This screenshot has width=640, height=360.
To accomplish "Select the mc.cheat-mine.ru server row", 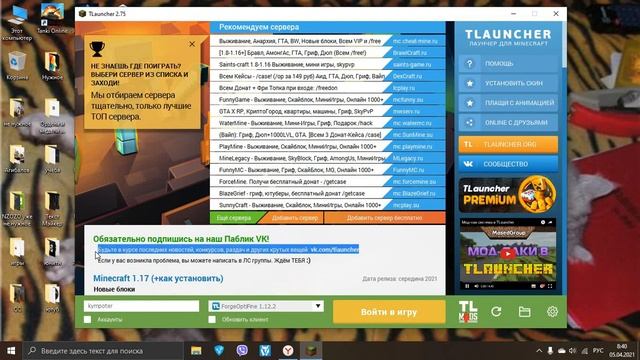I will coord(328,41).
